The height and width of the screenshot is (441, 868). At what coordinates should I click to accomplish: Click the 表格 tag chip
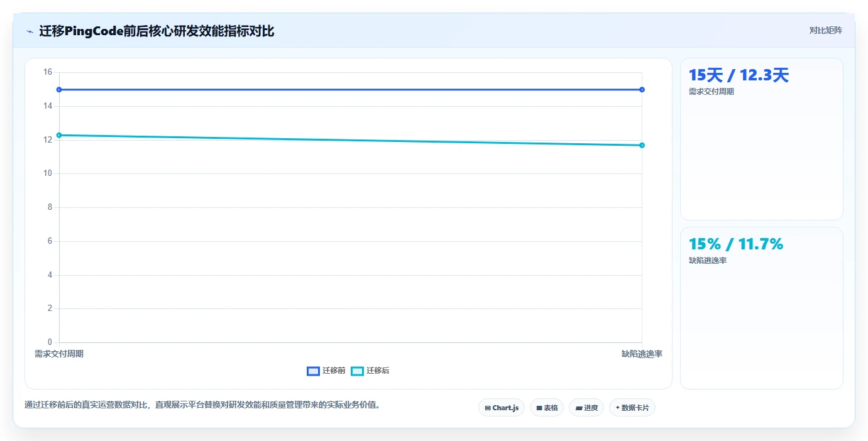click(x=547, y=408)
